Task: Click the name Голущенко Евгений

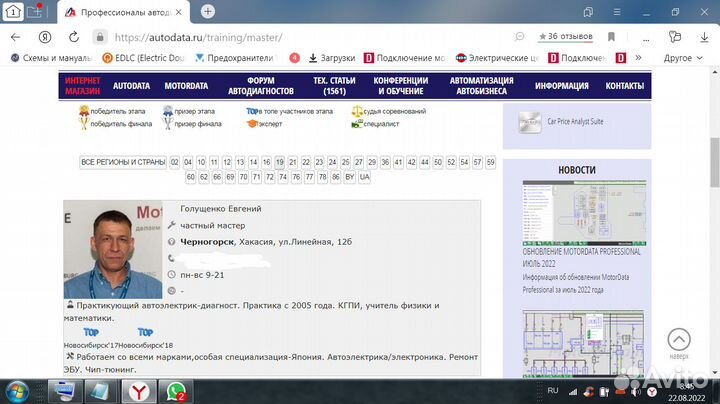Action: click(221, 208)
